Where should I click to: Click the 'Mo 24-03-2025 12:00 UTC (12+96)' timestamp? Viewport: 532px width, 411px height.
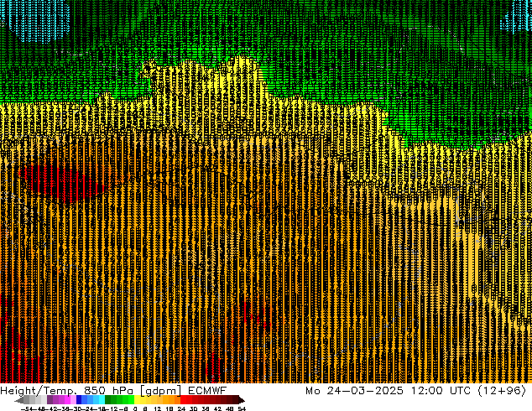(416, 391)
